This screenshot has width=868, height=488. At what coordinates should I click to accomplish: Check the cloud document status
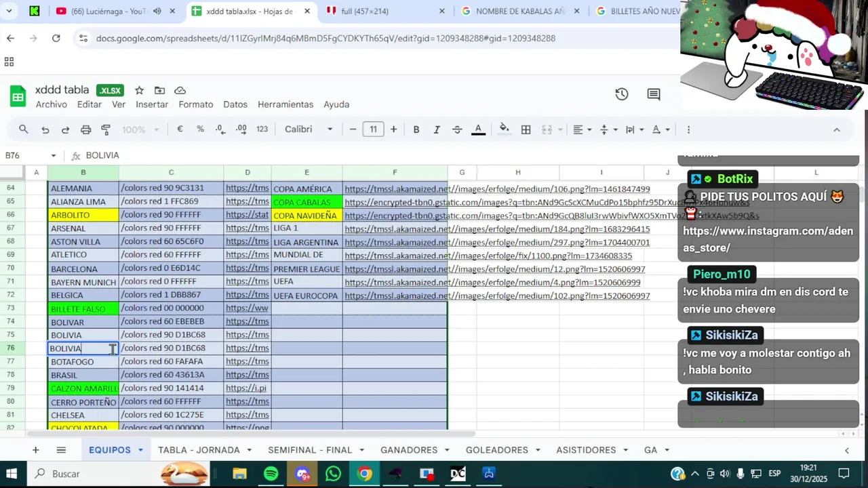tap(180, 90)
